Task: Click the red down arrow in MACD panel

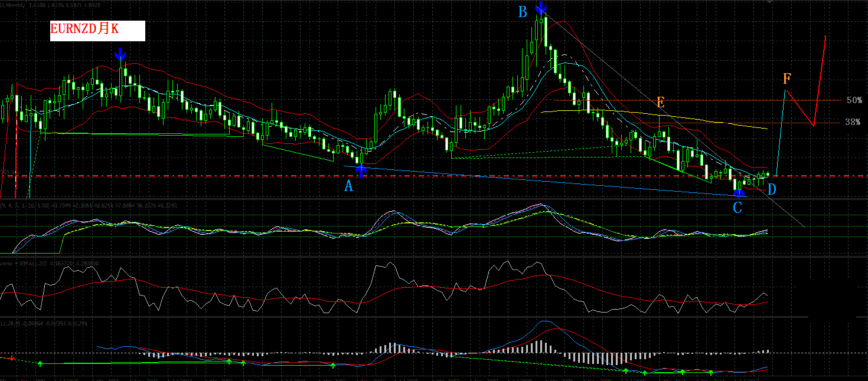Action: click(x=12, y=357)
